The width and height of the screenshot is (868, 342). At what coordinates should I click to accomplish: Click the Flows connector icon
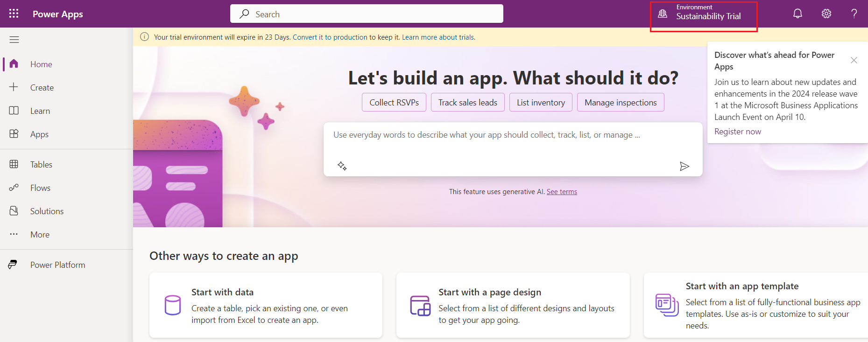14,188
